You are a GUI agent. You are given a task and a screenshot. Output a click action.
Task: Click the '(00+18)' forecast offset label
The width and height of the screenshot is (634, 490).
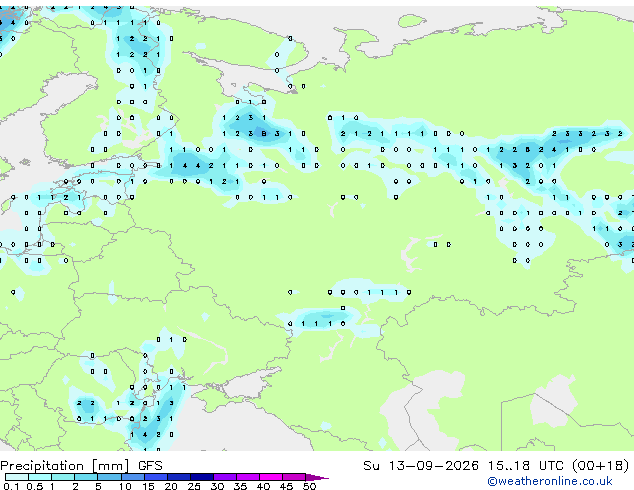[x=601, y=465]
